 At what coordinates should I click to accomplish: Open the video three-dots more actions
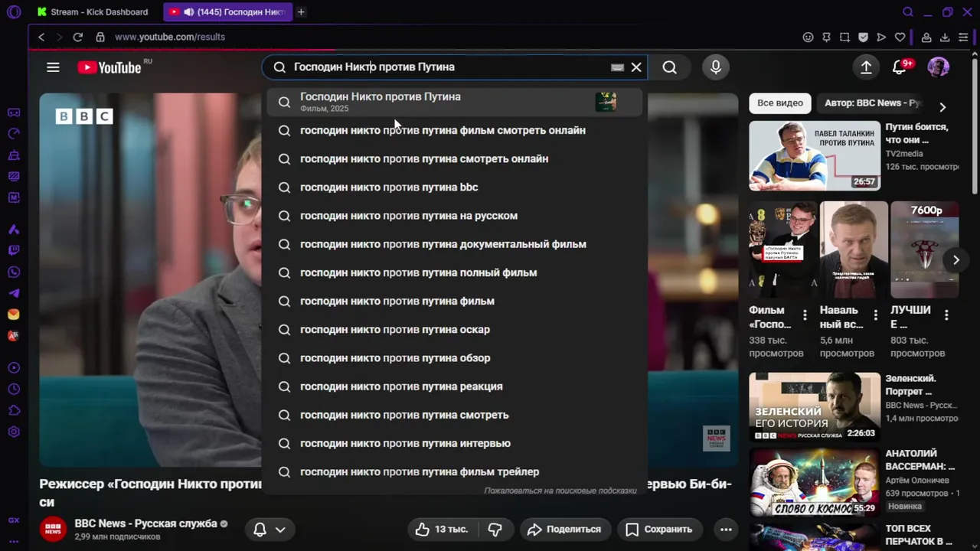pos(726,529)
